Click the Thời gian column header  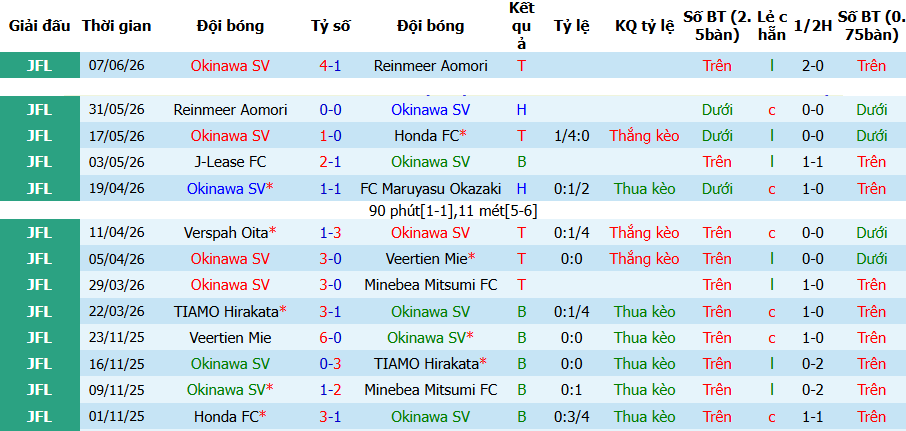117,26
